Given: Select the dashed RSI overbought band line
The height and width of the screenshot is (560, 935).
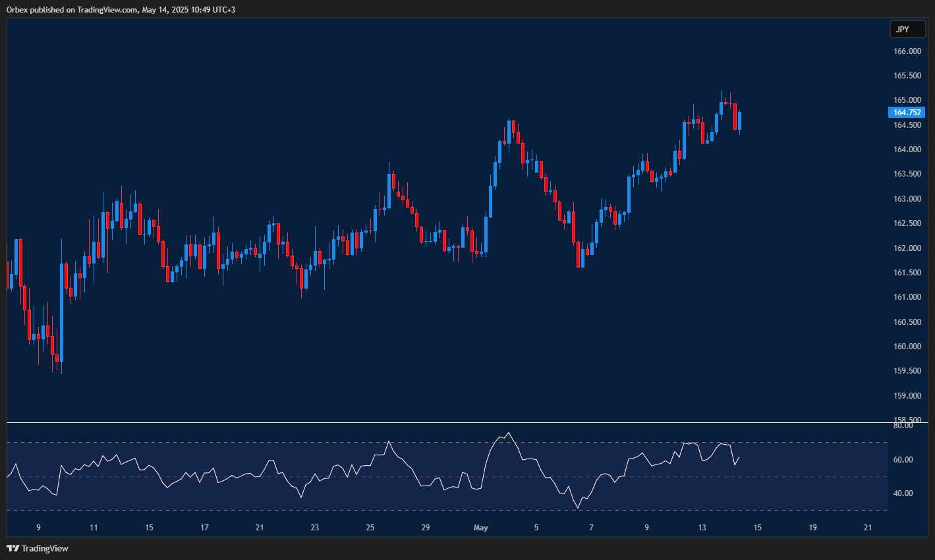Looking at the screenshot, I should click(x=395, y=443).
